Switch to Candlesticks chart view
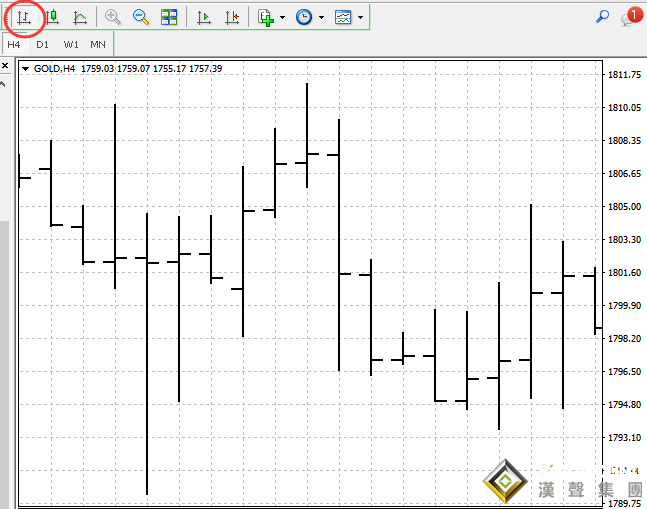The height and width of the screenshot is (509, 647). click(x=52, y=18)
